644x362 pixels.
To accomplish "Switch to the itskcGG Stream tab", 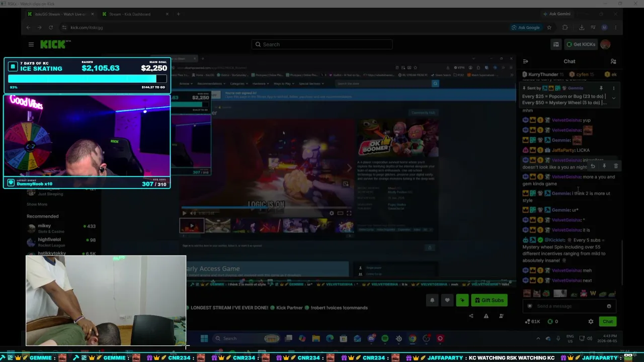I will point(60,14).
